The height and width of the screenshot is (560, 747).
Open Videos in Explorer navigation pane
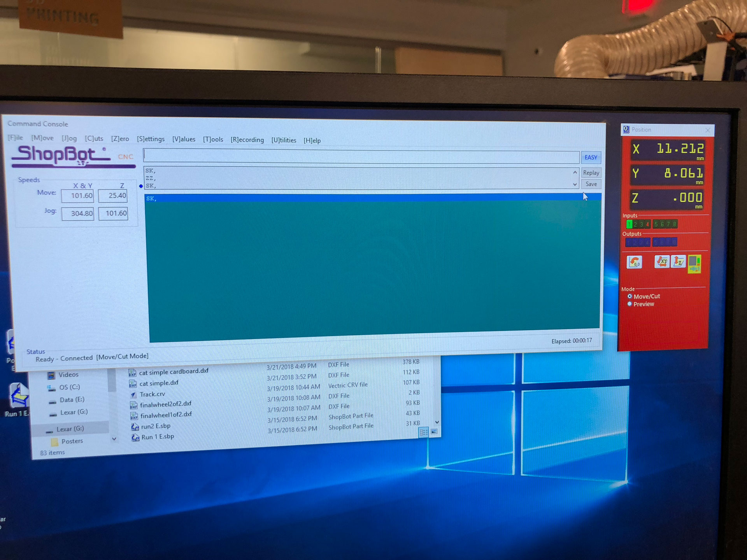[x=68, y=375]
